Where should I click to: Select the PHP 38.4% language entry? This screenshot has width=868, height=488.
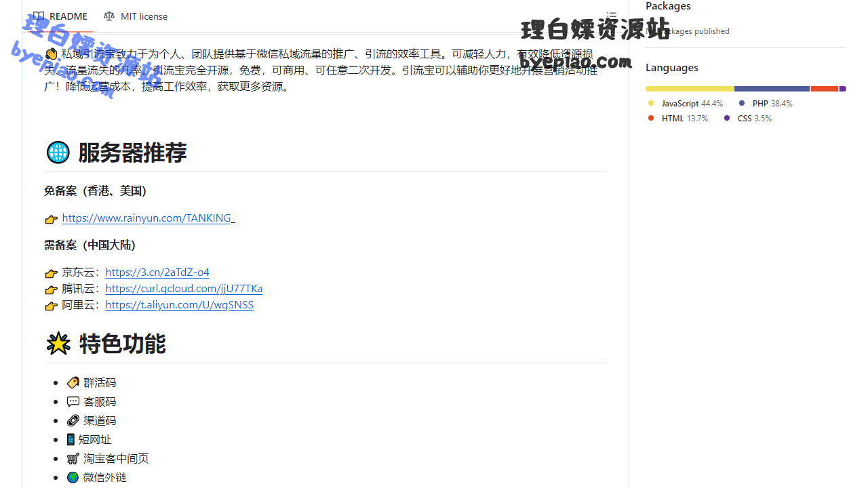(766, 104)
